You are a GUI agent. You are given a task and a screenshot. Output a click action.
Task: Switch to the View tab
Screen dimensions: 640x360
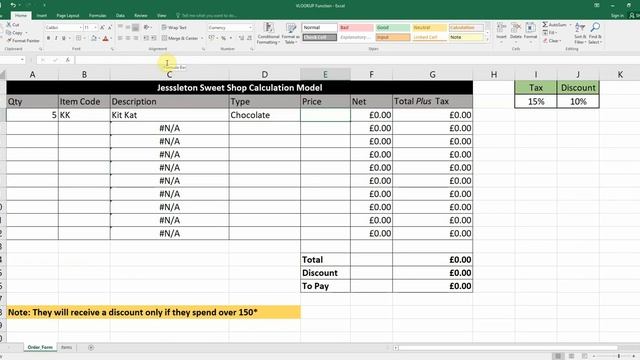tap(162, 16)
